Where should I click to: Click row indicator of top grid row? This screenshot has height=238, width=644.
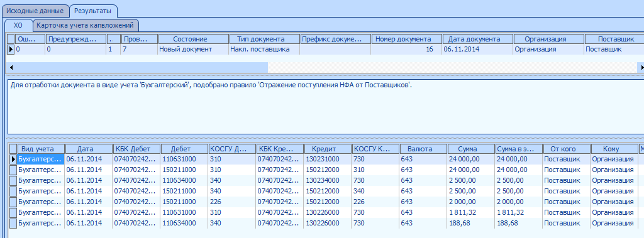(11, 49)
